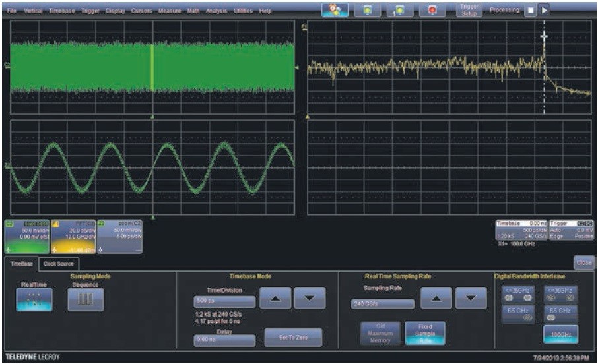This screenshot has width=598, height=364.
Task: Toggle the Fixed Sample Rate option
Action: click(424, 333)
